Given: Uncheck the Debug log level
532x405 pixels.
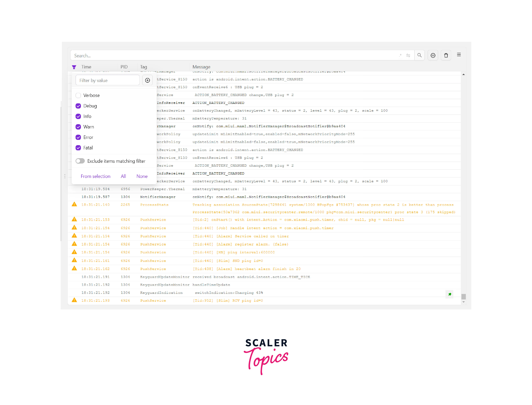Looking at the screenshot, I should tap(78, 106).
